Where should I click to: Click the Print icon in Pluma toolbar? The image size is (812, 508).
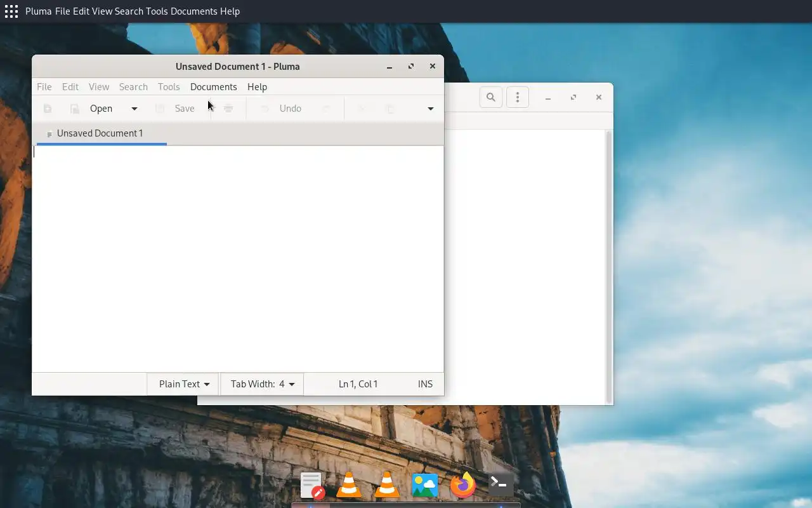pos(228,109)
